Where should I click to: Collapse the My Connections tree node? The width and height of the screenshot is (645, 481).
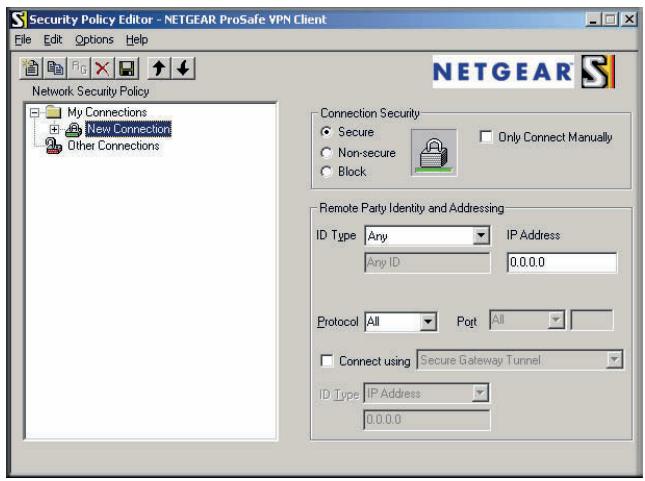tap(35, 112)
